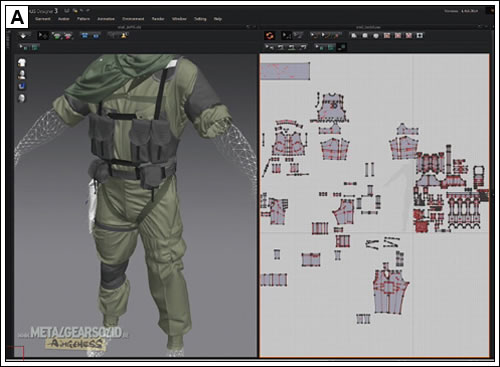Click the yellow avatar icon in 3D toolbar

click(x=124, y=36)
